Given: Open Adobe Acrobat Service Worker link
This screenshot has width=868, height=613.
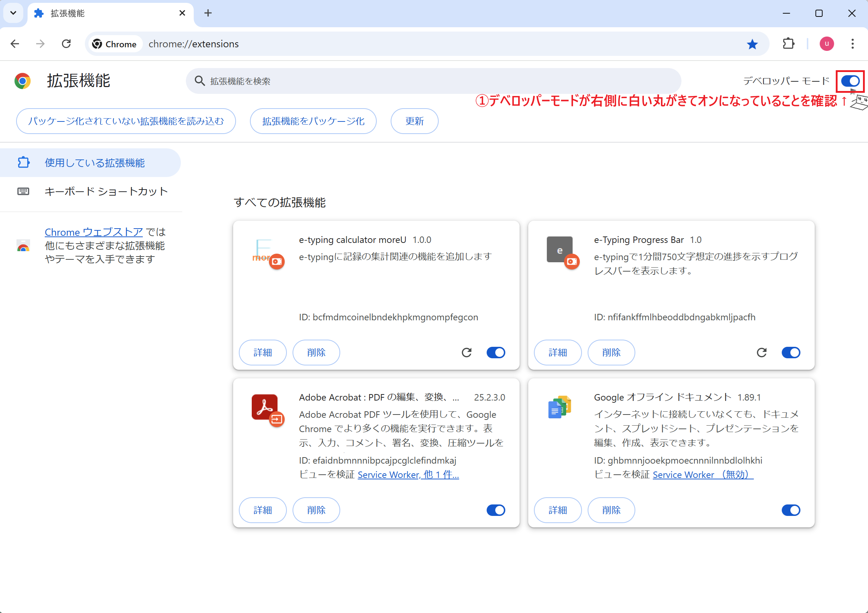Looking at the screenshot, I should coord(408,475).
